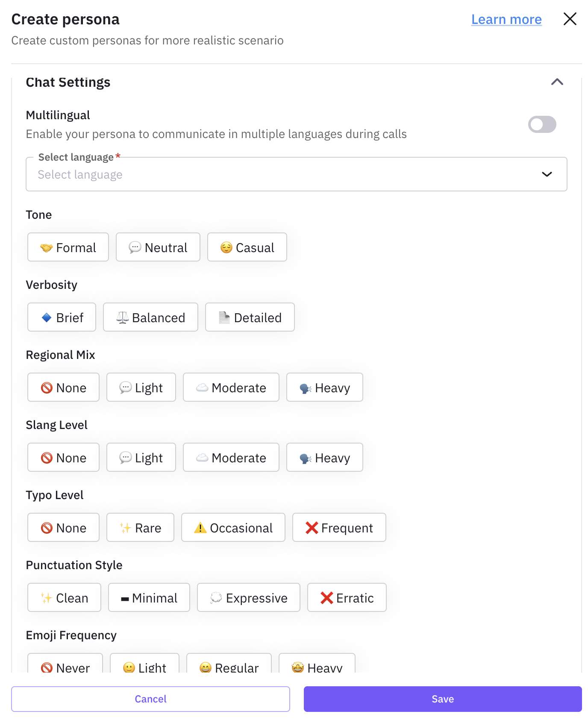This screenshot has height=723, width=588.
Task: Choose the Casual tone option
Action: point(247,247)
